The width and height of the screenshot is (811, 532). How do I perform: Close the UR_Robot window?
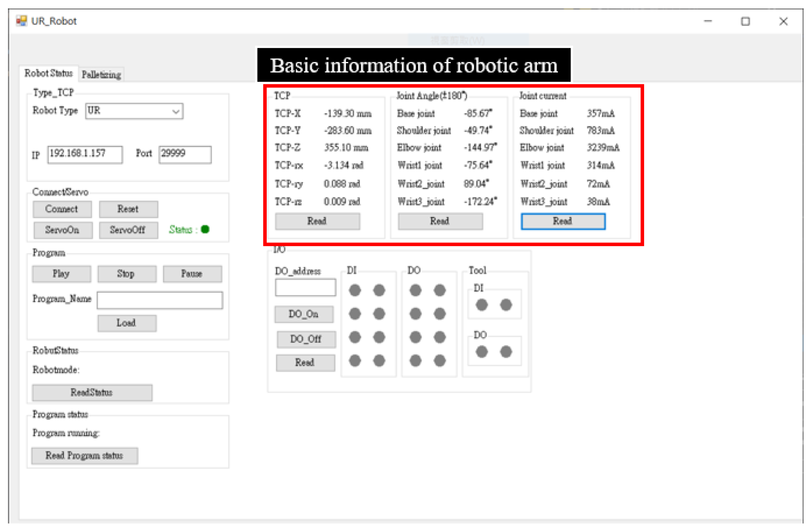(783, 21)
